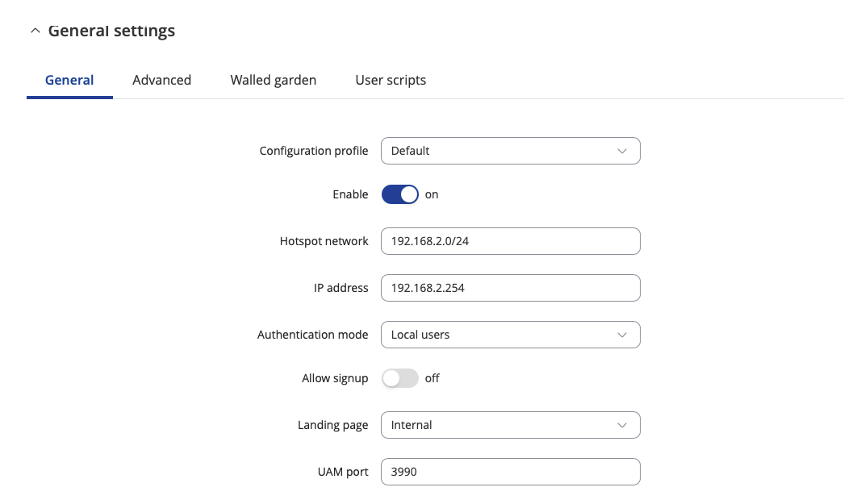Click the Allow signup label

pos(335,379)
